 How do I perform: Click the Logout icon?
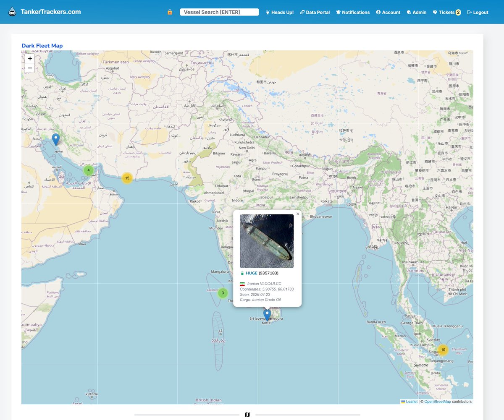click(x=468, y=12)
